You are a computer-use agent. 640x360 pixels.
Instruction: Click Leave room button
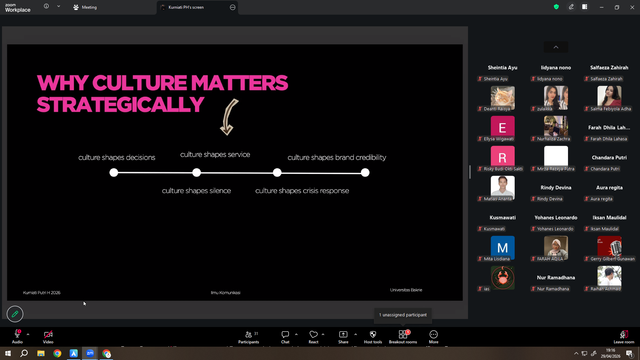point(624,337)
